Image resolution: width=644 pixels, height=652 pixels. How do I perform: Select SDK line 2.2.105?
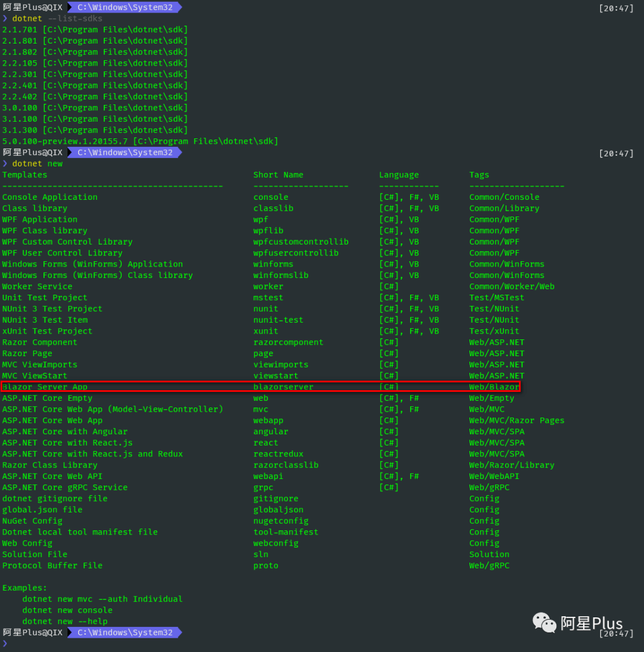95,63
